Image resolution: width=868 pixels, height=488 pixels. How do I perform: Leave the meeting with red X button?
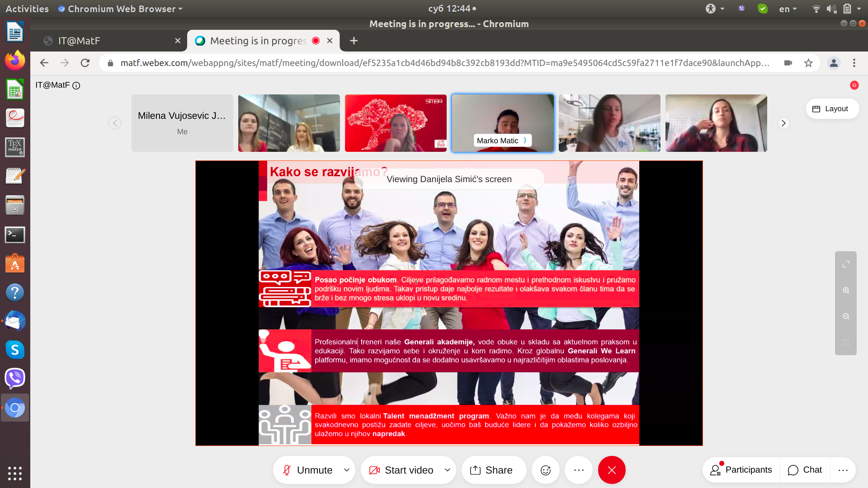(612, 470)
